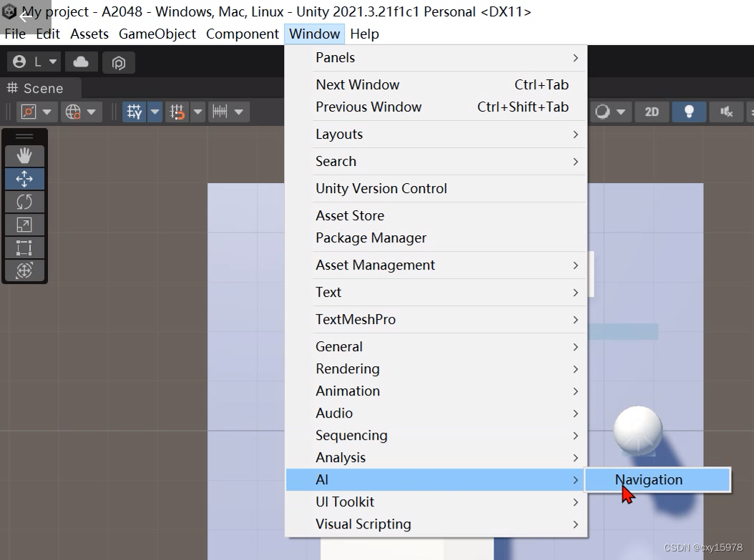This screenshot has height=560, width=754.
Task: Expand the General submenu
Action: point(436,347)
